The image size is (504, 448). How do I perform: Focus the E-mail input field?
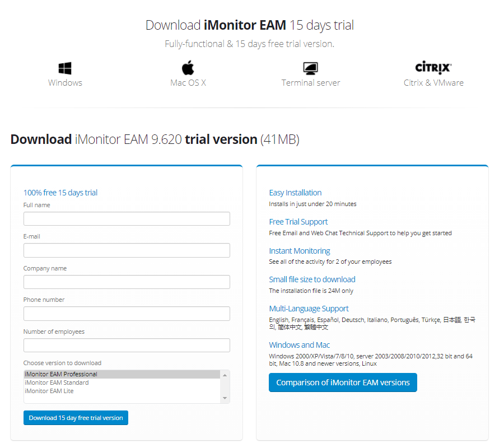coord(127,250)
